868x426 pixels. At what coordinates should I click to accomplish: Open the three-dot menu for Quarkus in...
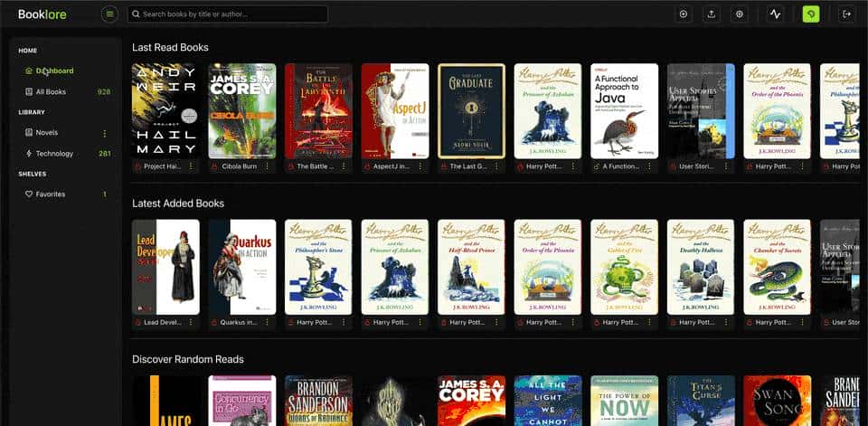[268, 322]
